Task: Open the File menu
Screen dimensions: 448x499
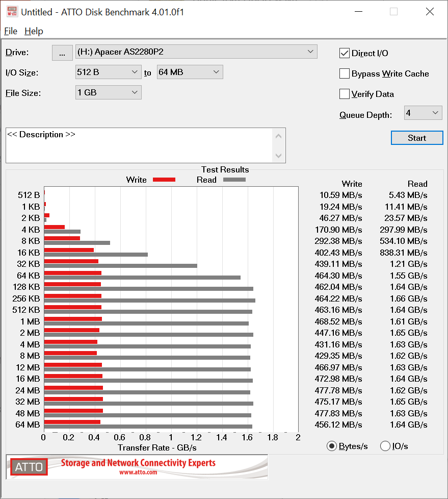Action: click(x=11, y=31)
